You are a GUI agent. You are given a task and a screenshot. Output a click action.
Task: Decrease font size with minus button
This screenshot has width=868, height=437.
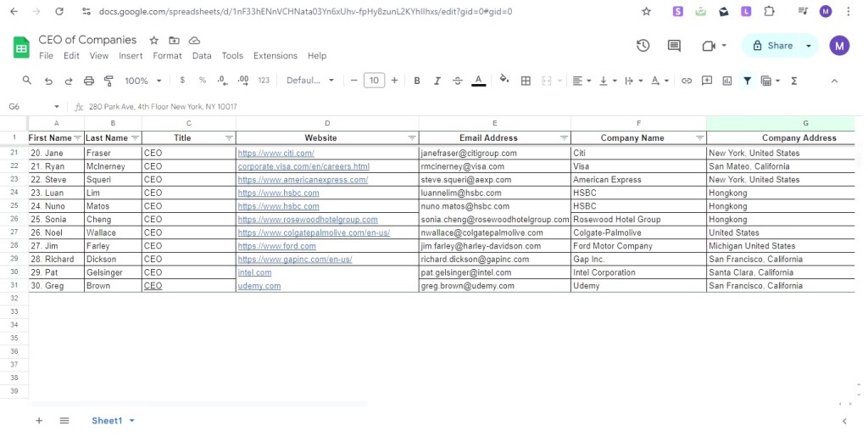pyautogui.click(x=353, y=81)
